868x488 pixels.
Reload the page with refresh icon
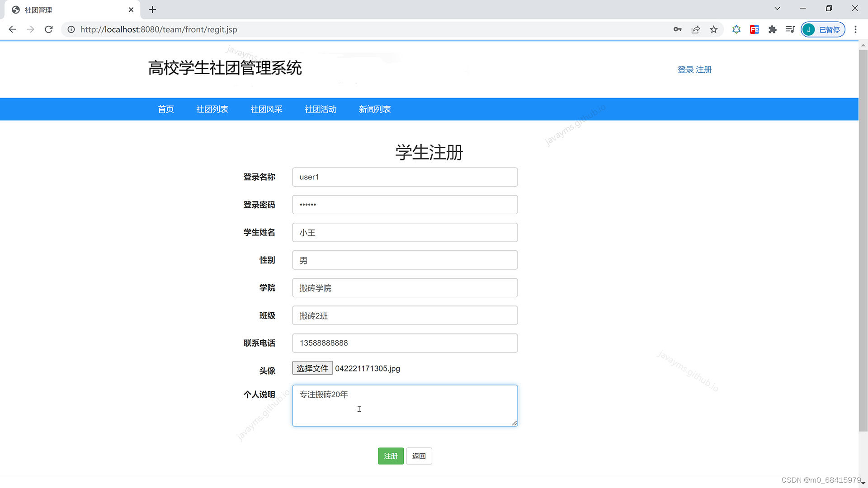pos(49,29)
